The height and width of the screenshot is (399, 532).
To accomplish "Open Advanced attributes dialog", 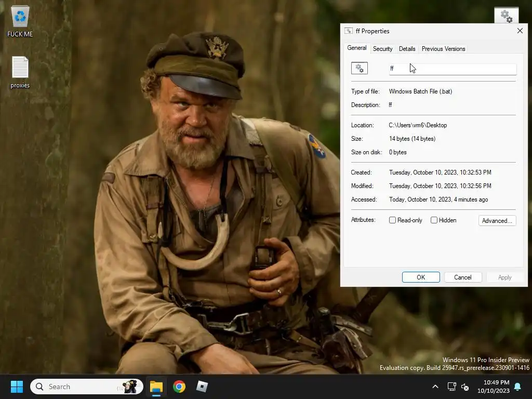I will pyautogui.click(x=497, y=220).
